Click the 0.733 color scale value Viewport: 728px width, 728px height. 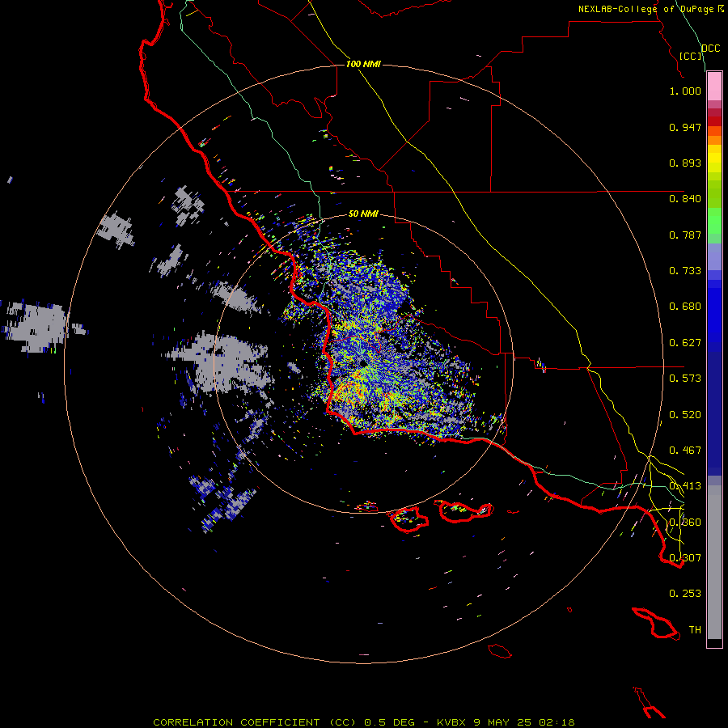pos(685,271)
